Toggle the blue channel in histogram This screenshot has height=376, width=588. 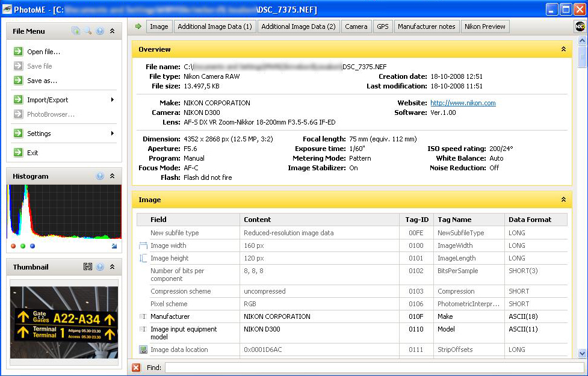tap(32, 246)
